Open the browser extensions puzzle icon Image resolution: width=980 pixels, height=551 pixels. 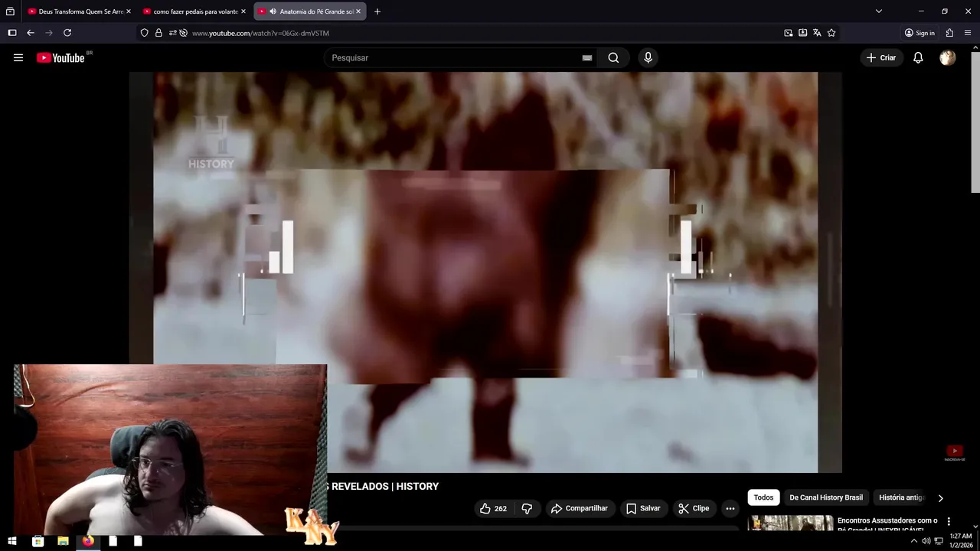[x=949, y=33]
